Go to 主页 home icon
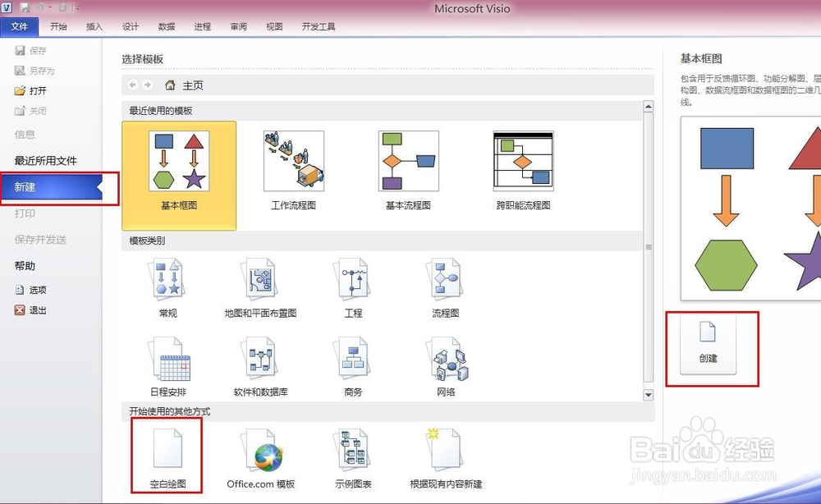The width and height of the screenshot is (821, 504). [170, 85]
